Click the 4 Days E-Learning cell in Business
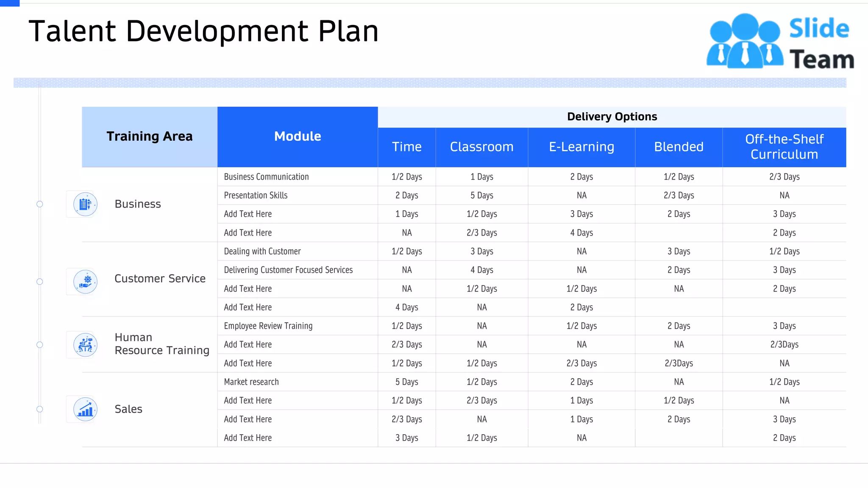This screenshot has width=868, height=488. 581,233
